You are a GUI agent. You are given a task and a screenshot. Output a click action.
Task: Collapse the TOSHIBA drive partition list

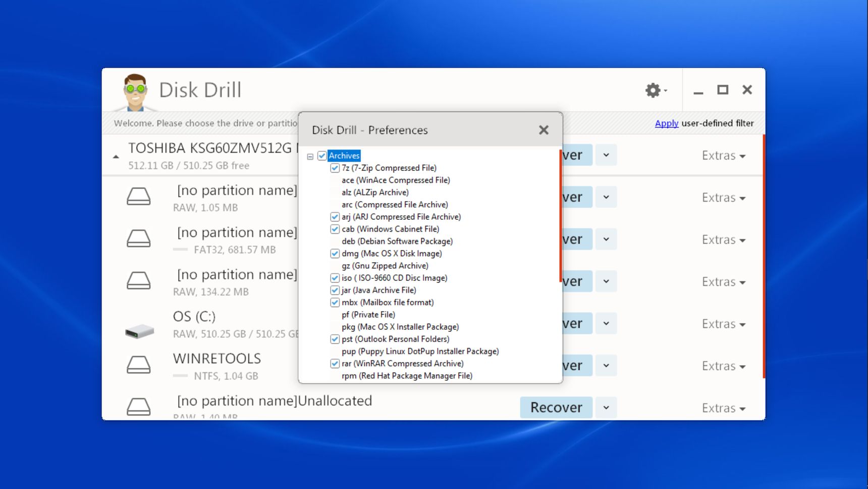[x=116, y=157]
